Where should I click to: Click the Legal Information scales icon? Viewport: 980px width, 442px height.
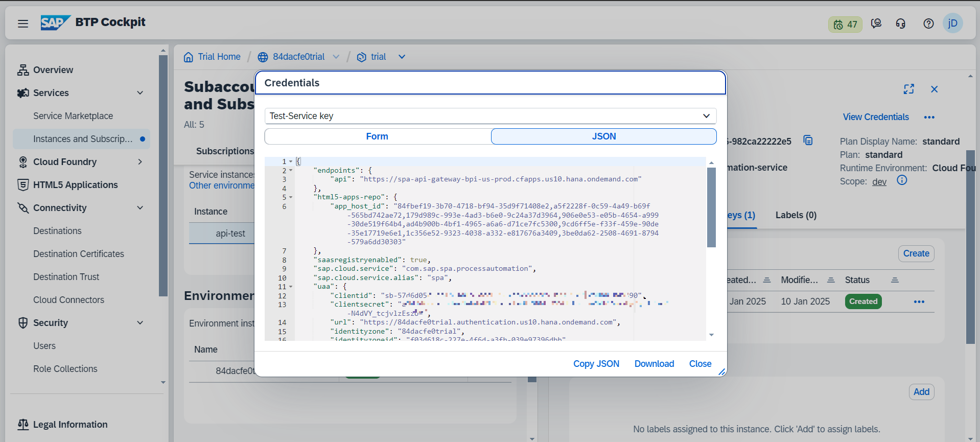[23, 425]
